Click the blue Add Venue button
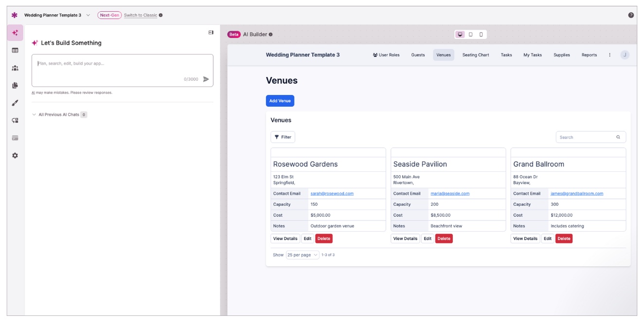The height and width of the screenshot is (329, 644). pyautogui.click(x=280, y=101)
